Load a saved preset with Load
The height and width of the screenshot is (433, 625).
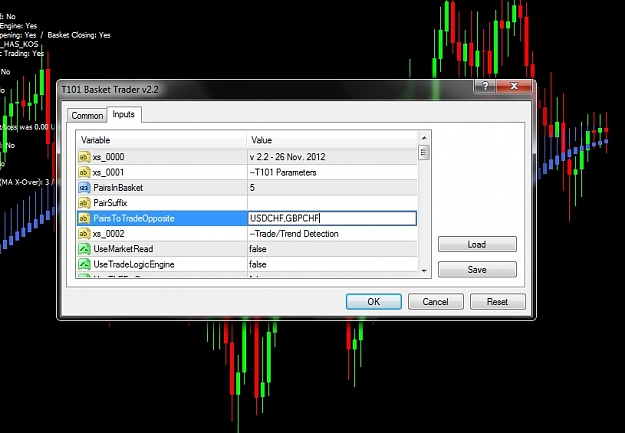[x=477, y=244]
